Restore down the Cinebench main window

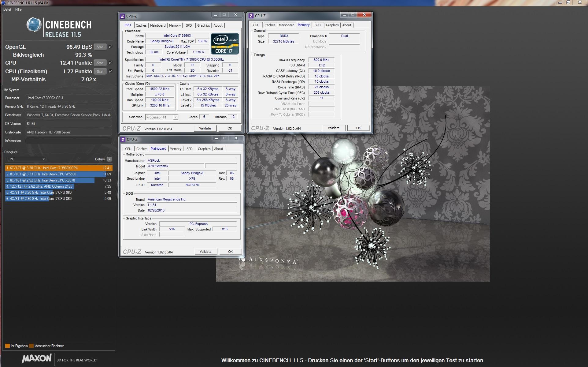tap(568, 2)
